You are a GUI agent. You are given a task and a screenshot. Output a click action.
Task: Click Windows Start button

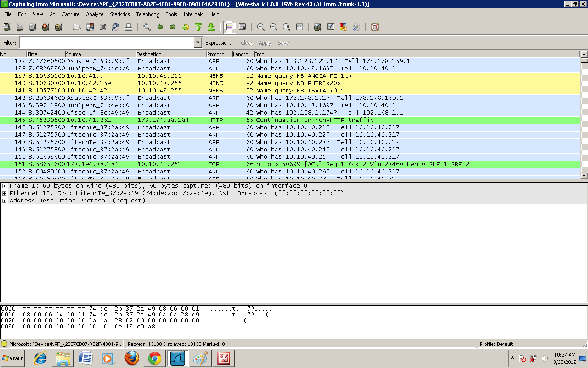tap(12, 358)
